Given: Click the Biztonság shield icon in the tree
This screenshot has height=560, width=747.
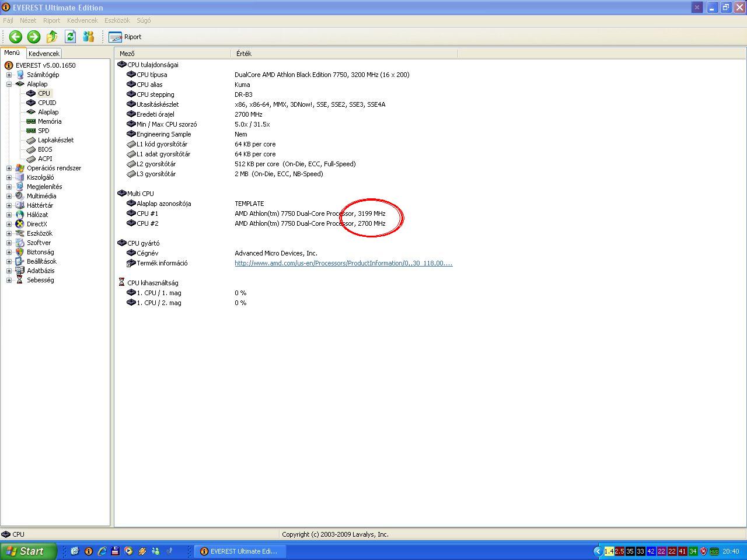Looking at the screenshot, I should (20, 252).
